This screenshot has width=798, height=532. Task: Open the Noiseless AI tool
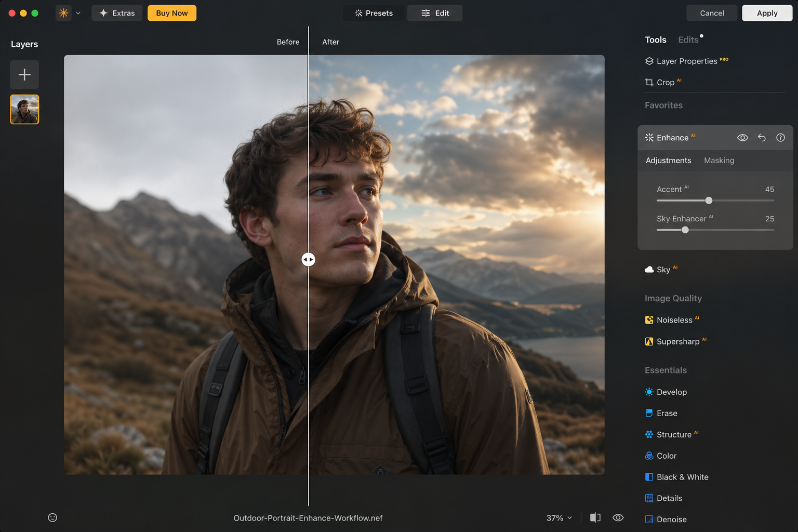(x=674, y=320)
